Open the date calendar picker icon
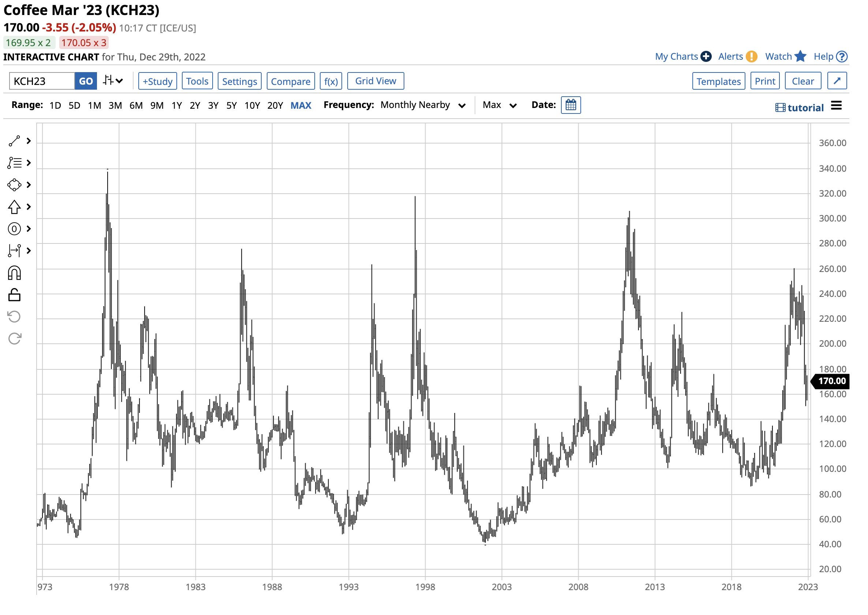This screenshot has width=868, height=615. pos(571,105)
